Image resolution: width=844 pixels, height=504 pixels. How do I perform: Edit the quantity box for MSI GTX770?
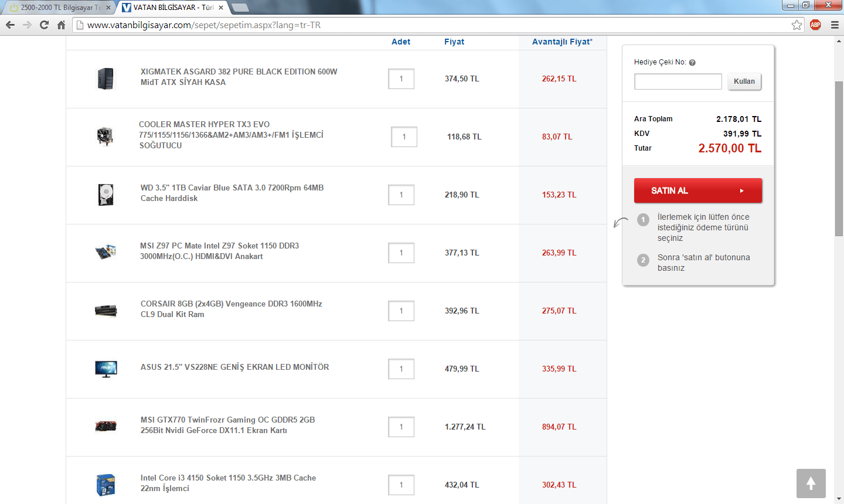tap(401, 427)
